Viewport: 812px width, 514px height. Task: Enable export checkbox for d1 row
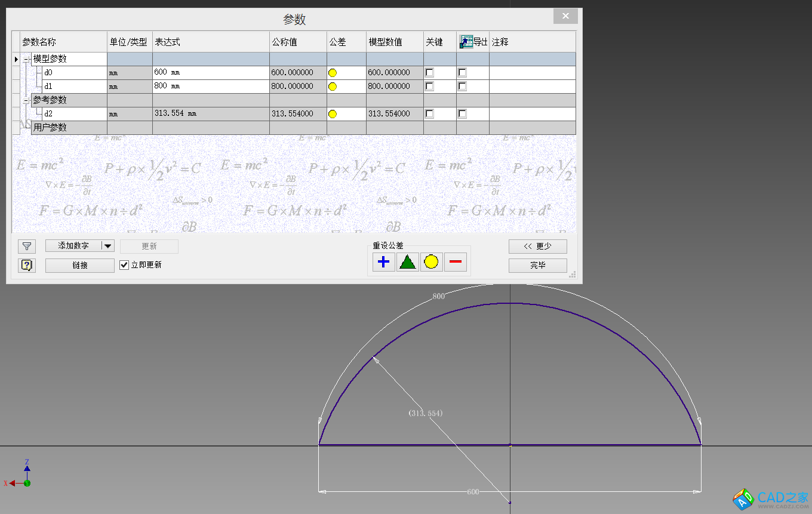[462, 87]
